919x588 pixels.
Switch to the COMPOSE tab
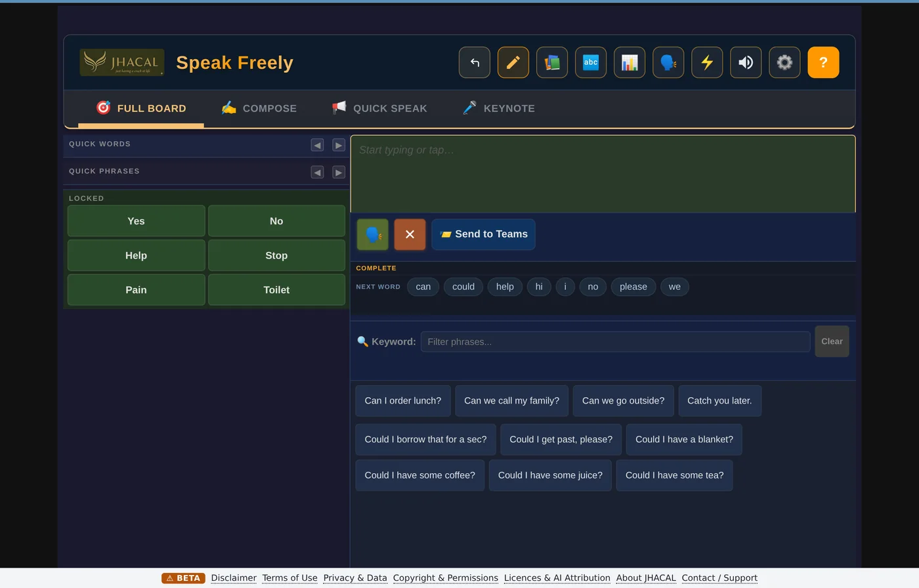click(x=259, y=108)
